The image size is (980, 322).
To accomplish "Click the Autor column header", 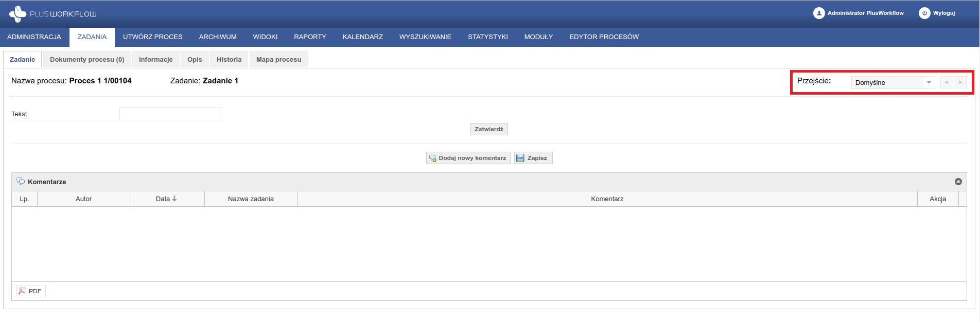I will pyautogui.click(x=83, y=199).
